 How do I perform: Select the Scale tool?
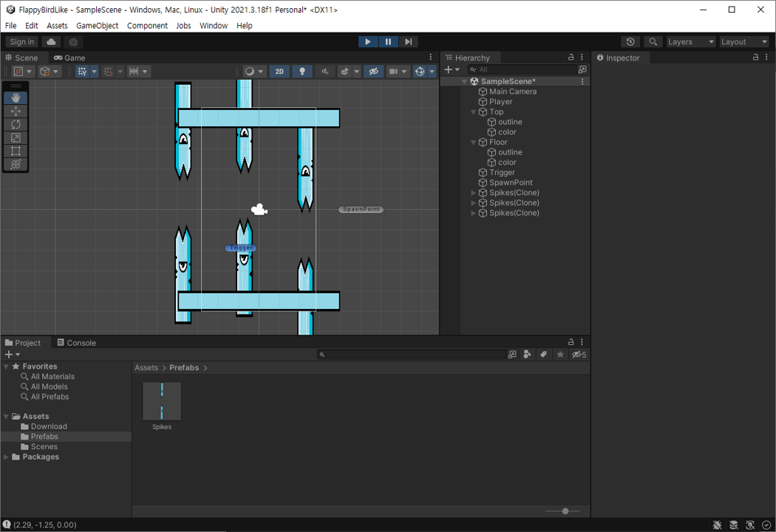point(16,137)
